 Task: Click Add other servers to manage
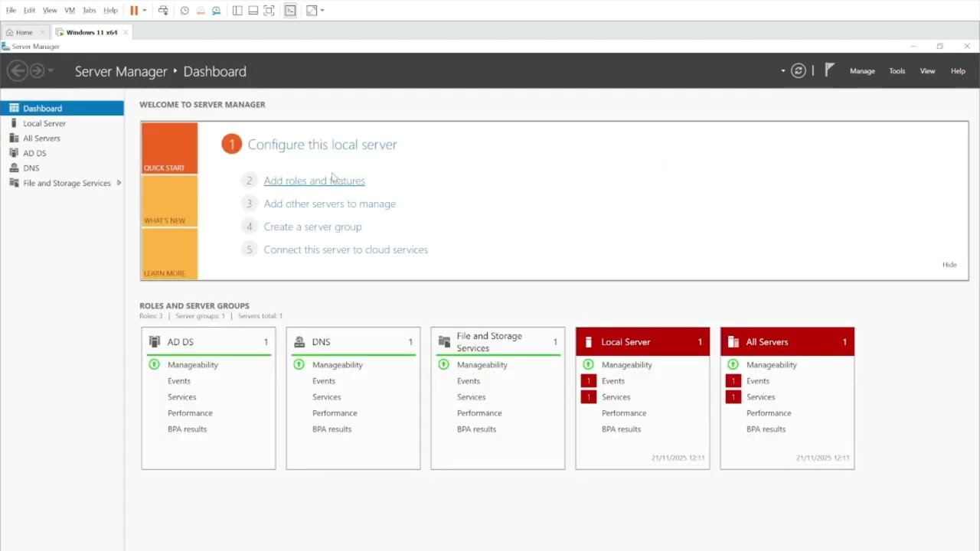(x=329, y=204)
